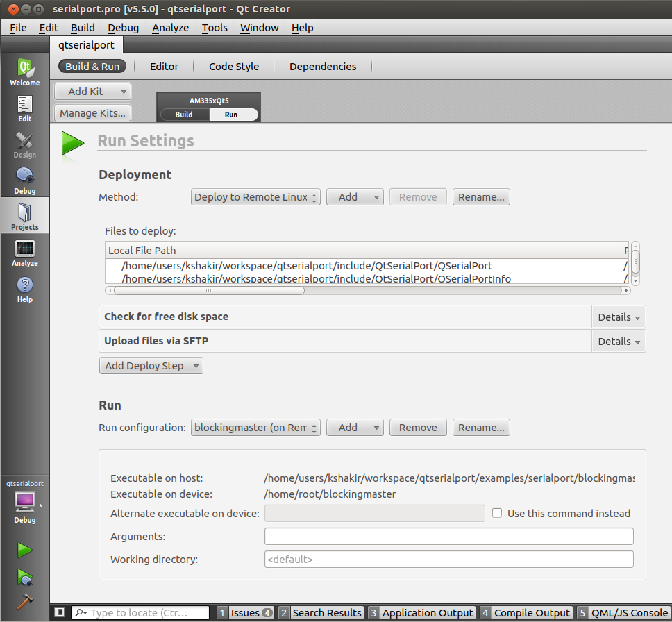This screenshot has width=672, height=622.
Task: Open the Add Deploy Step dropdown
Action: (151, 366)
